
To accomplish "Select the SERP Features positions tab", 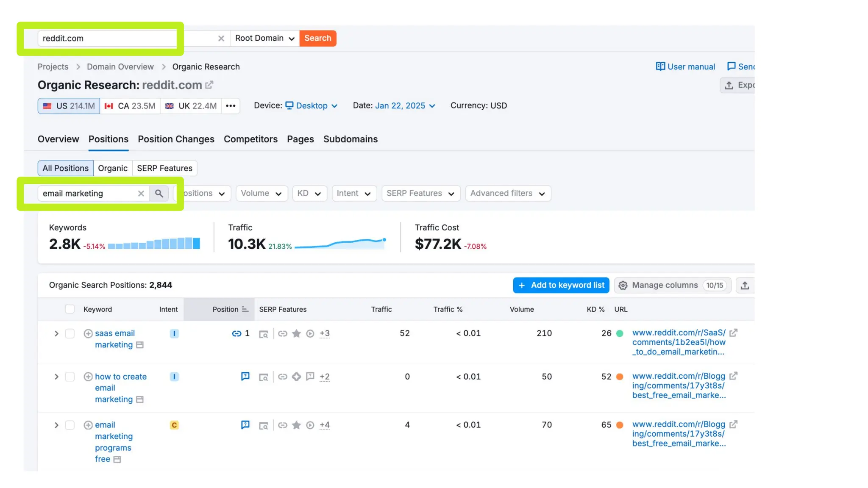I will pyautogui.click(x=164, y=168).
